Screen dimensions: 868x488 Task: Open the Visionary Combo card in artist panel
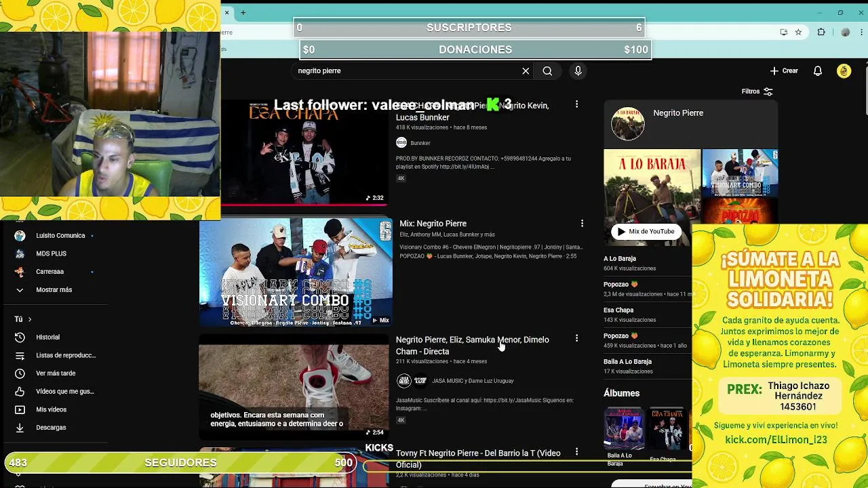740,173
